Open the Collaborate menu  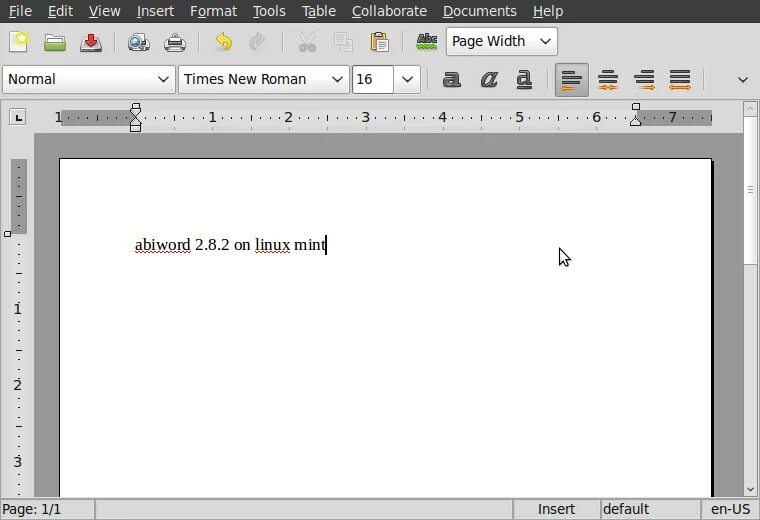389,11
